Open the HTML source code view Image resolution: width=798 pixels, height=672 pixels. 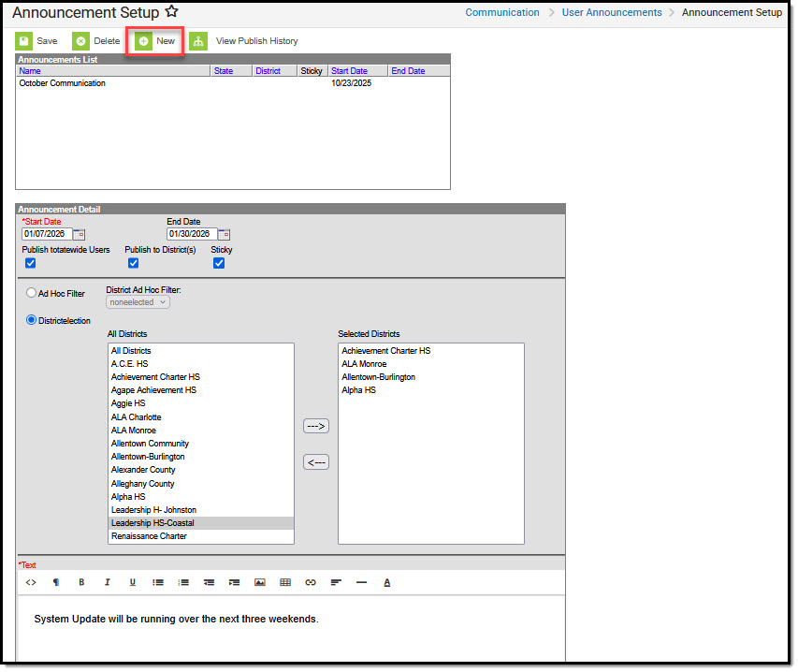pos(31,582)
